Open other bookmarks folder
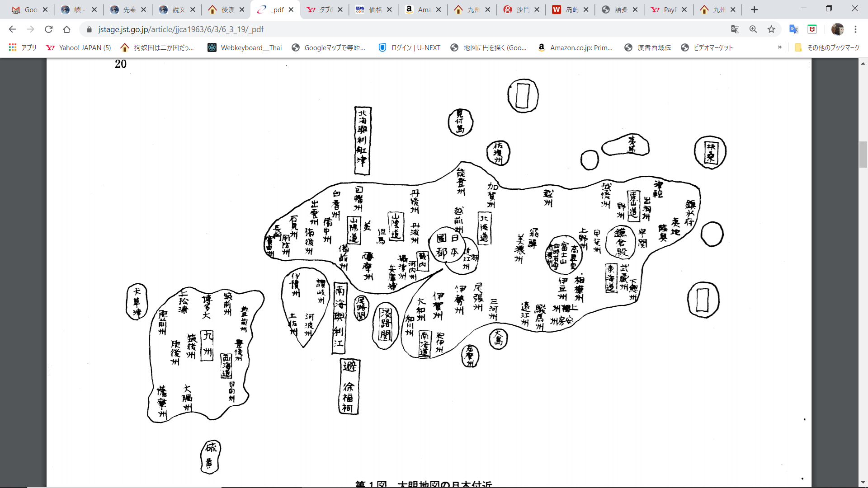Screen dimensions: 868x488 coord(827,47)
